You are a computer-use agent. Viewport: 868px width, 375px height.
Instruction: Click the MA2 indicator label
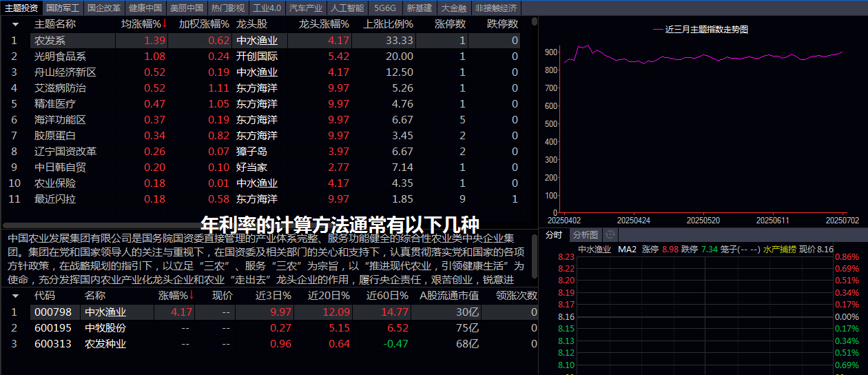pos(628,250)
